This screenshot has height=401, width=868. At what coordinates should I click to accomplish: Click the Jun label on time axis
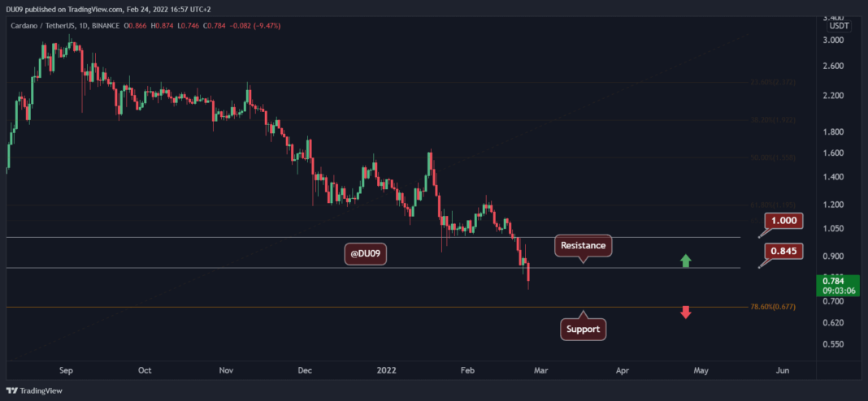(x=783, y=370)
